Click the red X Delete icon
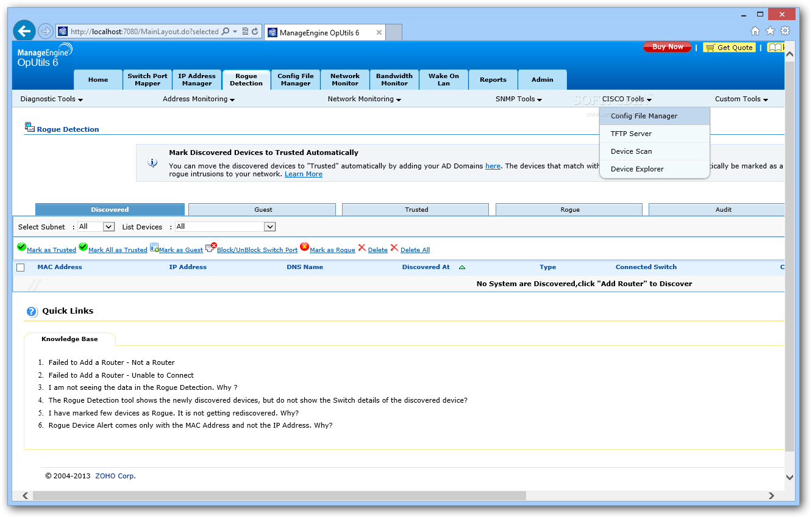Screen dimensions: 812x518 [x=362, y=248]
